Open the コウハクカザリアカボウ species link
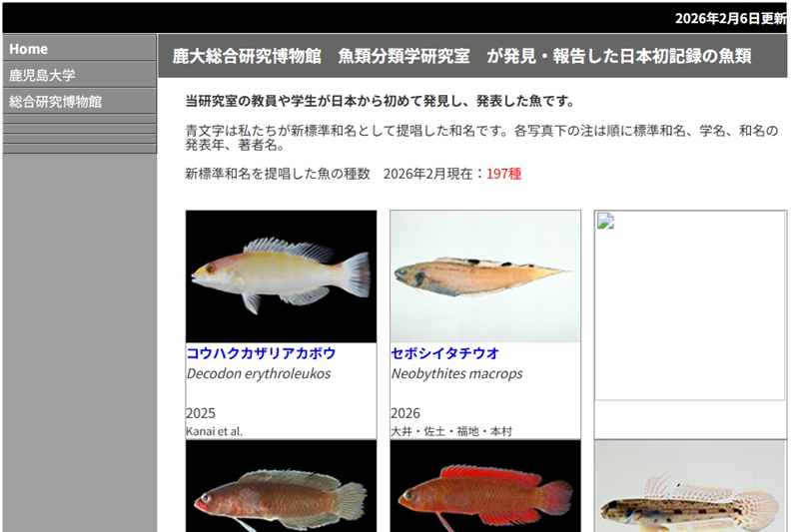Viewport: 799px width, 532px height. coord(261,352)
